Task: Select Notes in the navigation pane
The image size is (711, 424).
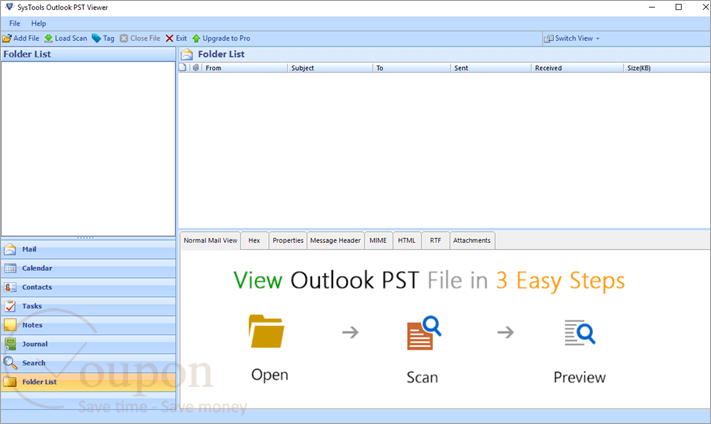Action: (88, 325)
